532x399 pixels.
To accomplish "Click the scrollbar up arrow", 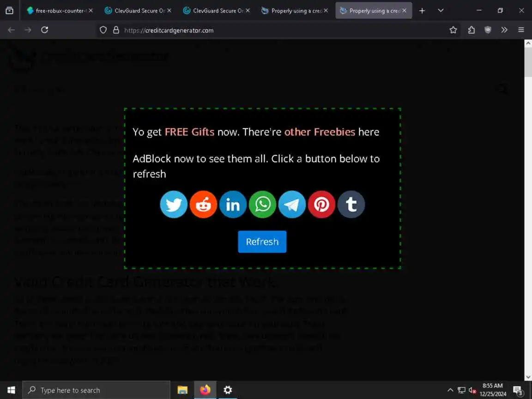I will pos(528,43).
